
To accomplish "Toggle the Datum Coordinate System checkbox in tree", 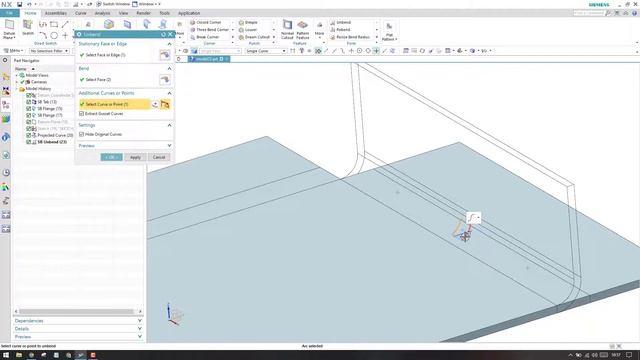I will coord(29,95).
